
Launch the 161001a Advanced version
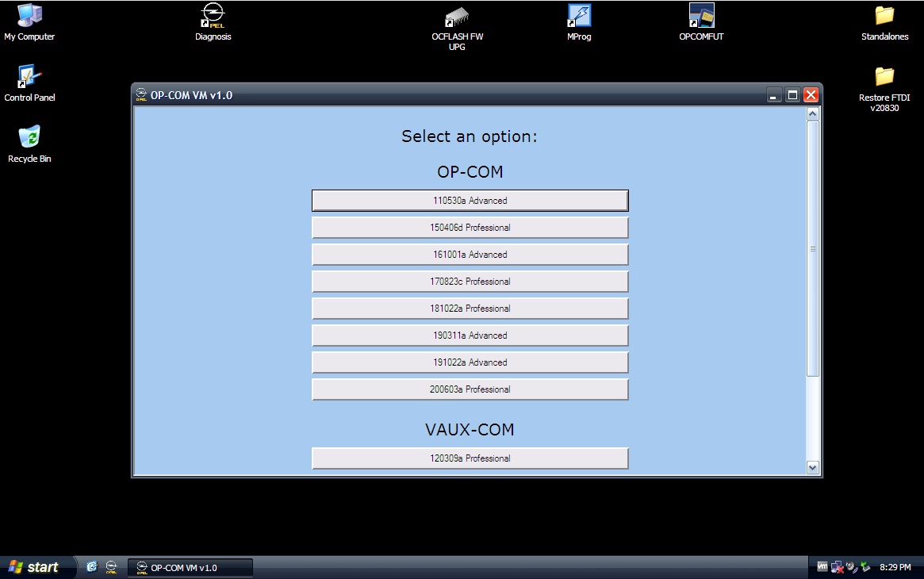pos(470,255)
